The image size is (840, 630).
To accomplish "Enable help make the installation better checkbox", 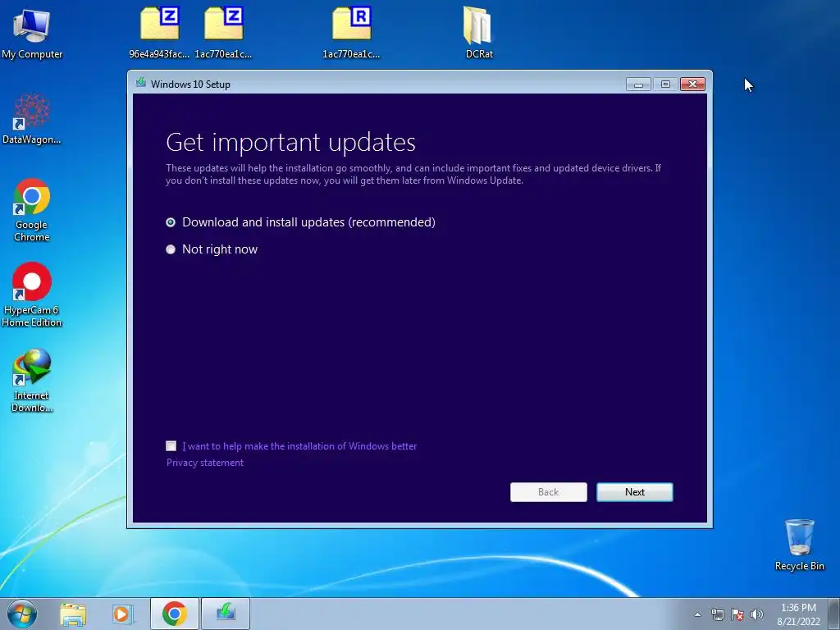I will (x=171, y=445).
